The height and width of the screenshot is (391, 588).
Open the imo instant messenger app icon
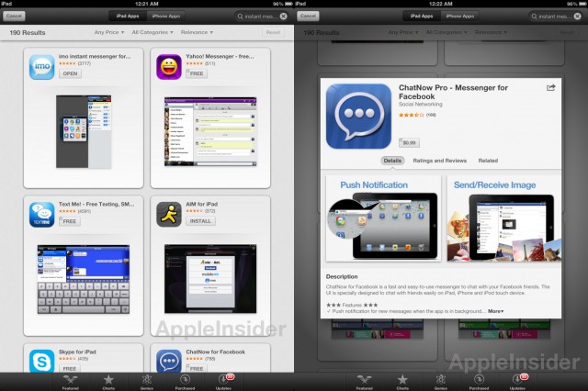41,67
